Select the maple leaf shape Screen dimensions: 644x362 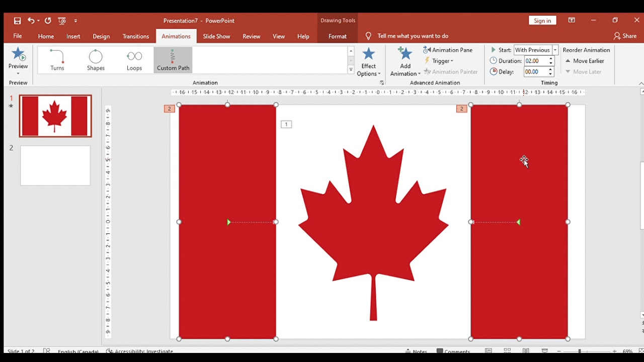pyautogui.click(x=373, y=223)
